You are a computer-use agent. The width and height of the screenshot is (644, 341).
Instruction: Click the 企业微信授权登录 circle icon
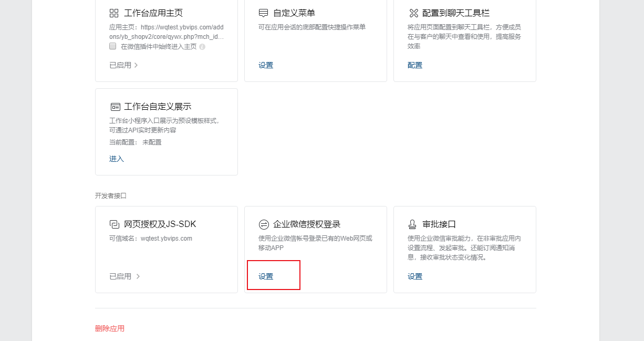pyautogui.click(x=264, y=224)
